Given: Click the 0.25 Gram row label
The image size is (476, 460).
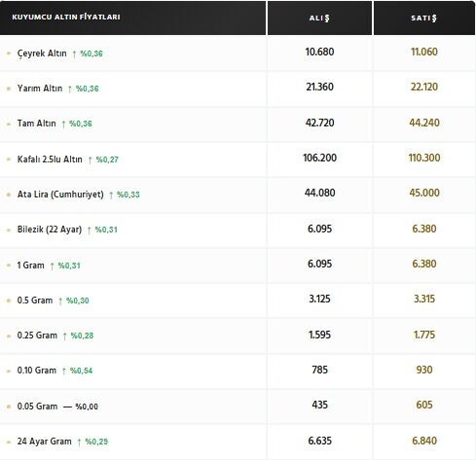Looking at the screenshot, I should pos(37,336).
